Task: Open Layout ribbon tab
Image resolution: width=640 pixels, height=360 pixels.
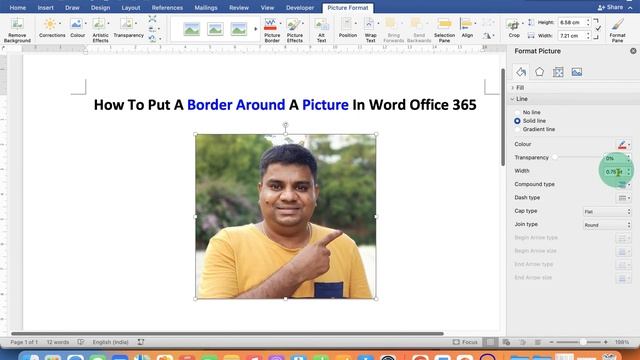Action: (x=131, y=8)
